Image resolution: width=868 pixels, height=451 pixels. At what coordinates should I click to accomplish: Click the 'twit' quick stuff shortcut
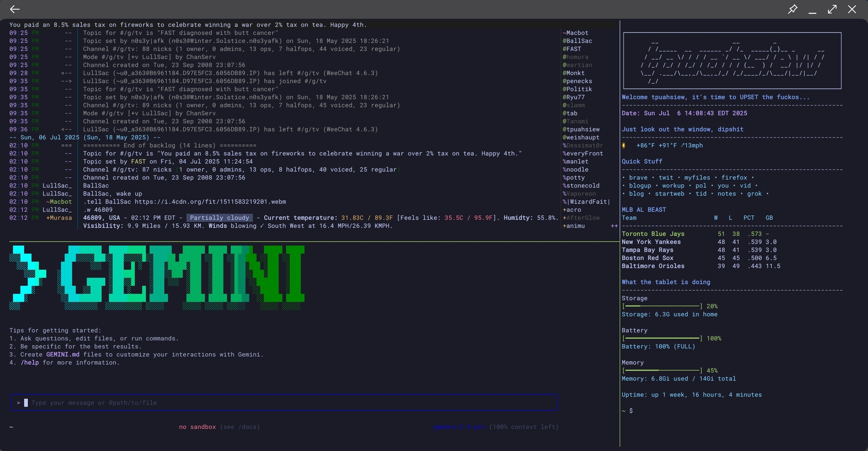coord(666,178)
